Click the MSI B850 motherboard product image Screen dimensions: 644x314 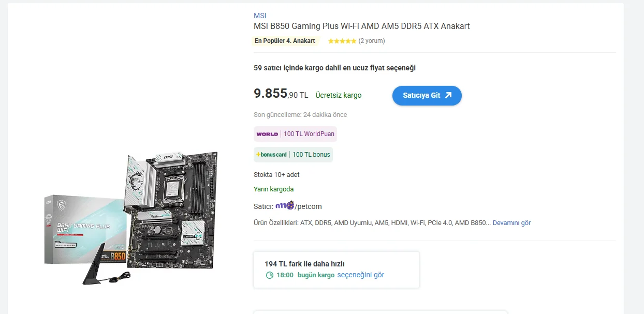[131, 218]
